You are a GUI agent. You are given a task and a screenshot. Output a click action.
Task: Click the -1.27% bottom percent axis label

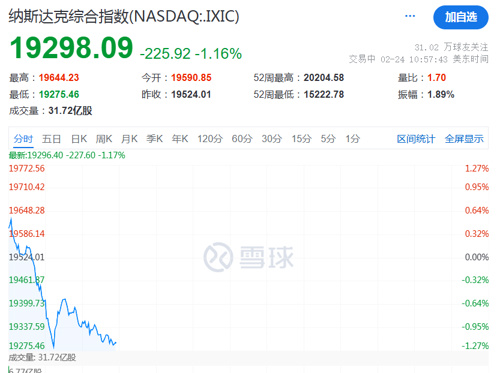[475, 346]
